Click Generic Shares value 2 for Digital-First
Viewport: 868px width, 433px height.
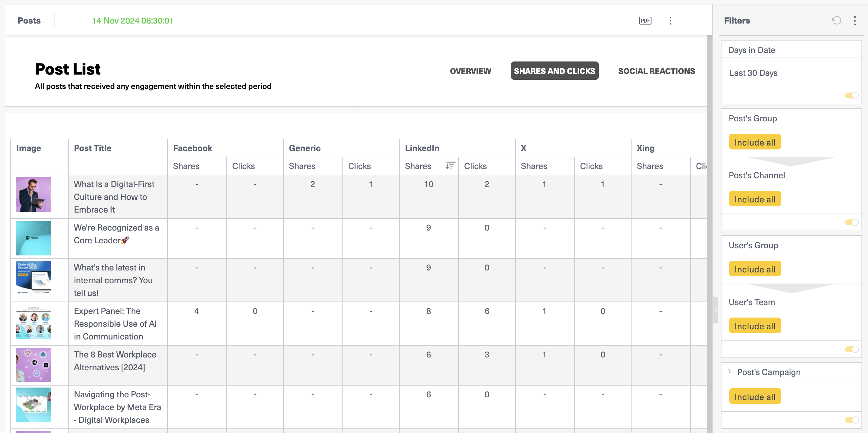(312, 184)
